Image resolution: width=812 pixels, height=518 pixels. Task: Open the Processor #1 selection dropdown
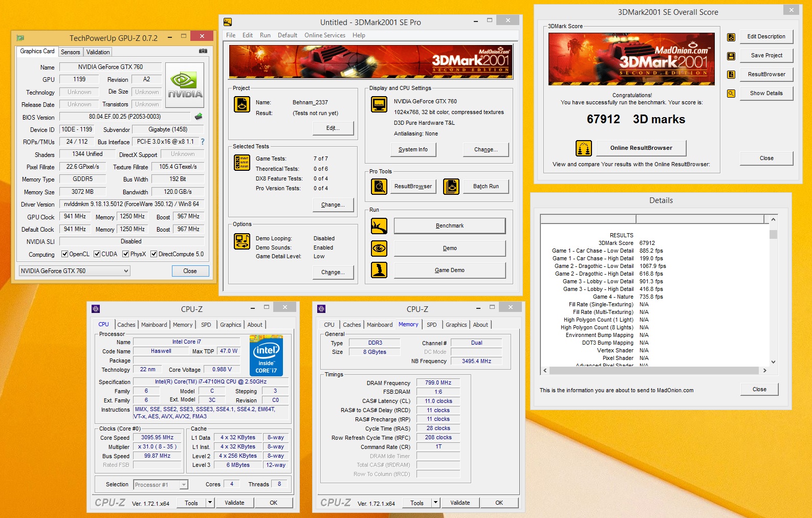[161, 484]
